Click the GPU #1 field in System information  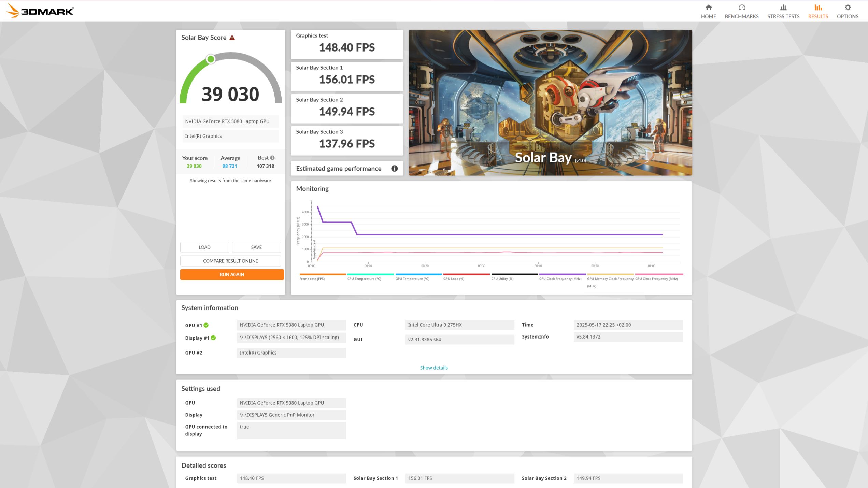click(291, 325)
